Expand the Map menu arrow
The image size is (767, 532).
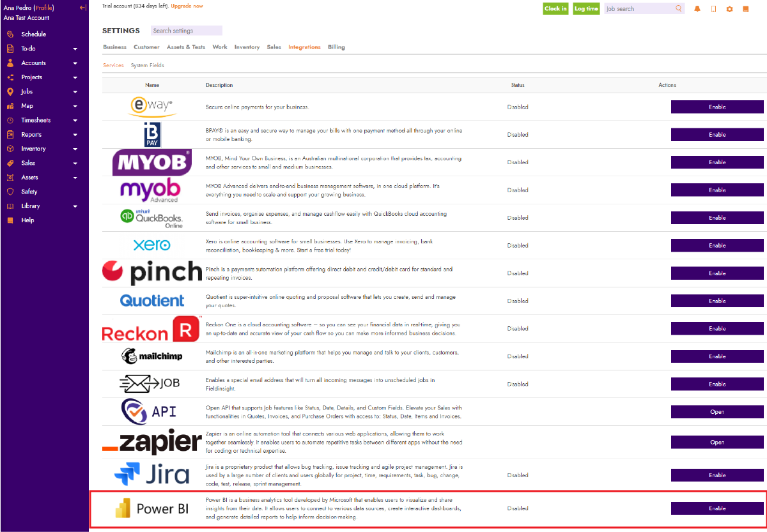point(75,106)
